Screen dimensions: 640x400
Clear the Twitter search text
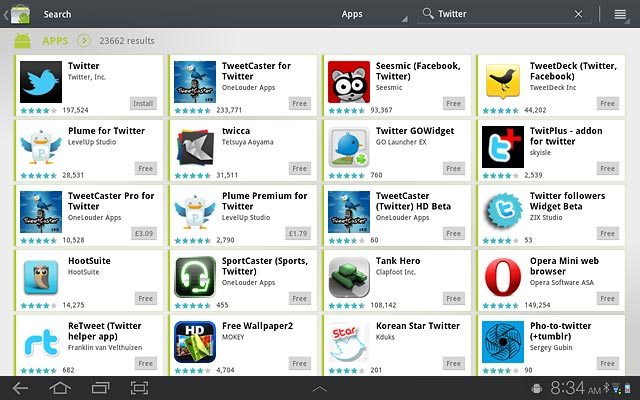click(578, 14)
